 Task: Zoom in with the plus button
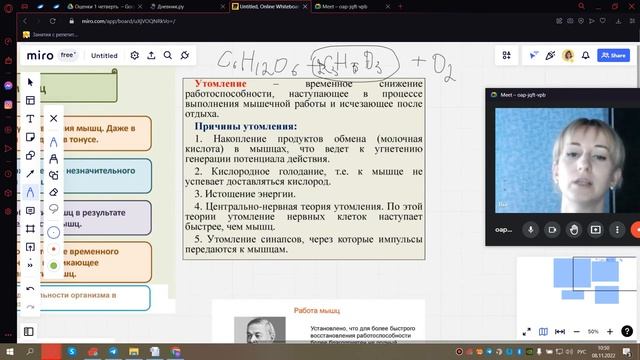tap(610, 332)
